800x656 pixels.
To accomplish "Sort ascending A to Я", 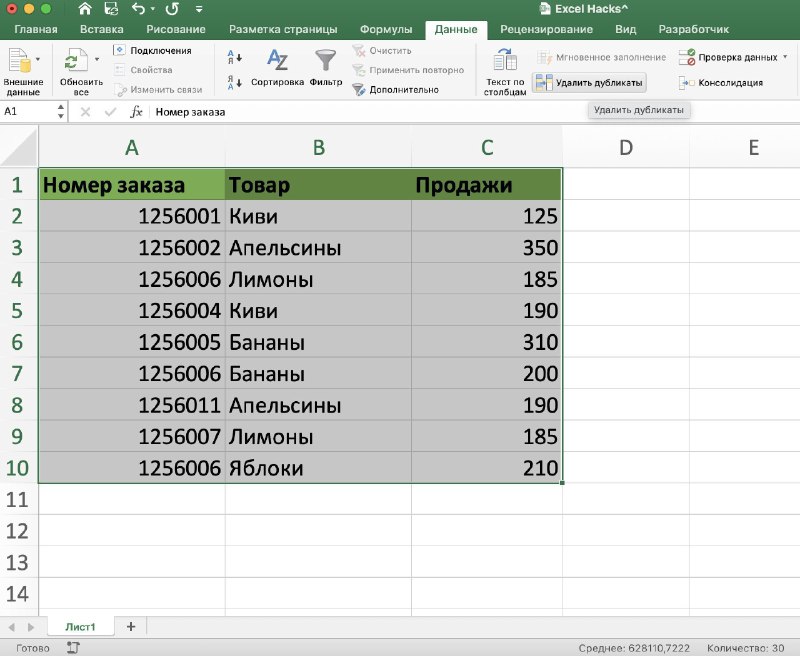I will coord(234,57).
